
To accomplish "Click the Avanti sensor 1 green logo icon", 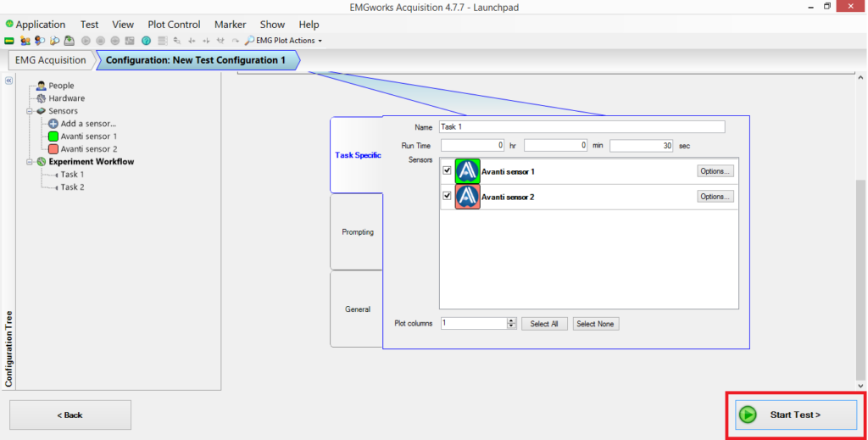I will (x=467, y=171).
